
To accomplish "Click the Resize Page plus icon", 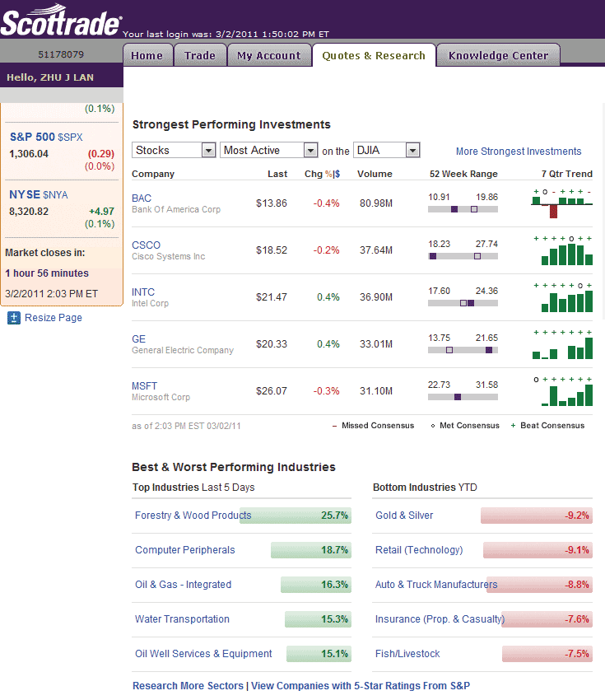I will 14,318.
